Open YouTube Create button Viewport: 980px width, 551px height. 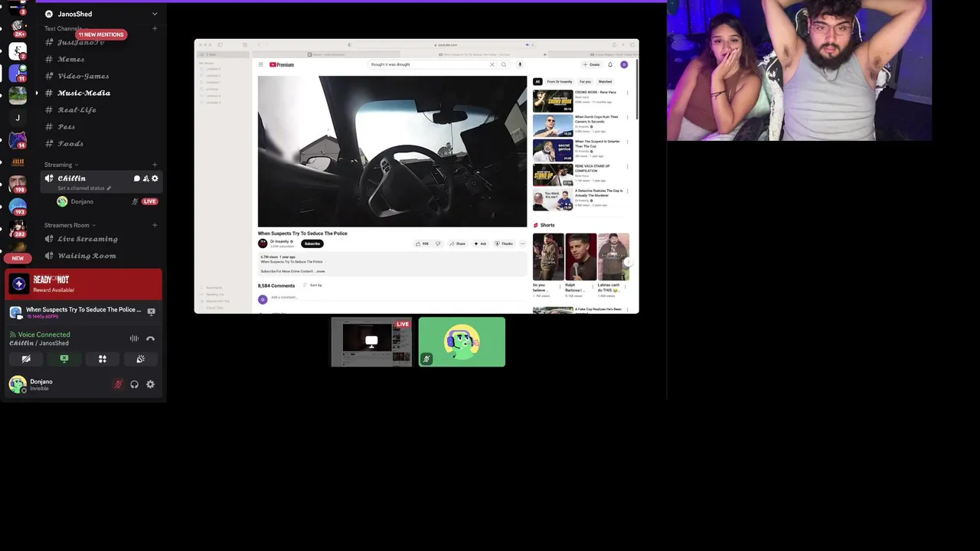coord(592,64)
